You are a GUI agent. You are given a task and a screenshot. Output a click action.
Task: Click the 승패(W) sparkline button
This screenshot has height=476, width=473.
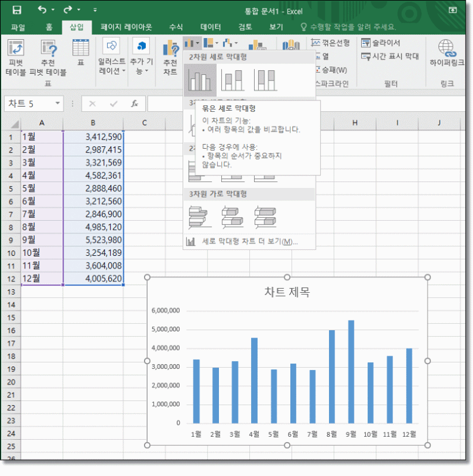pyautogui.click(x=331, y=70)
